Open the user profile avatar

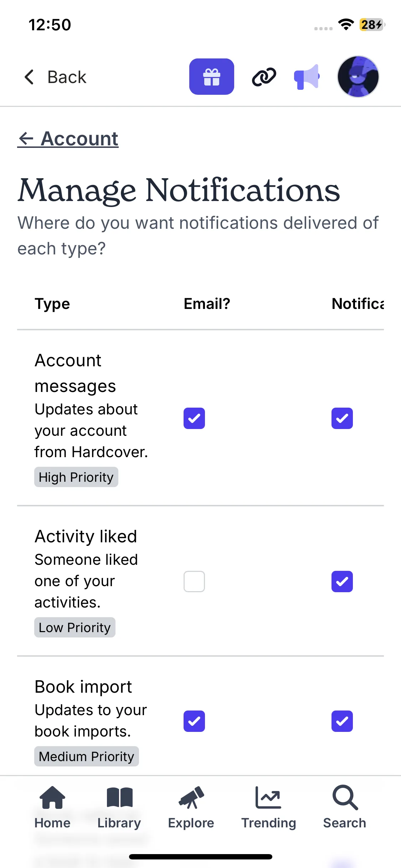[x=358, y=77]
